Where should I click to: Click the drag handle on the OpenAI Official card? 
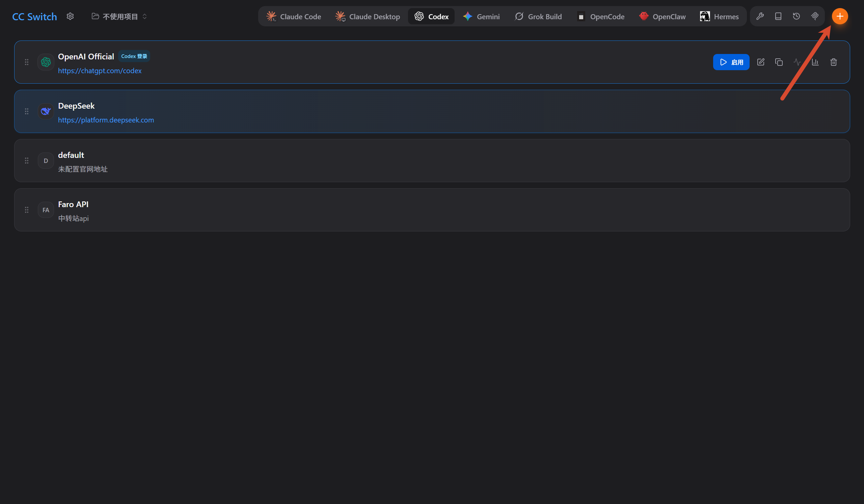pyautogui.click(x=26, y=62)
